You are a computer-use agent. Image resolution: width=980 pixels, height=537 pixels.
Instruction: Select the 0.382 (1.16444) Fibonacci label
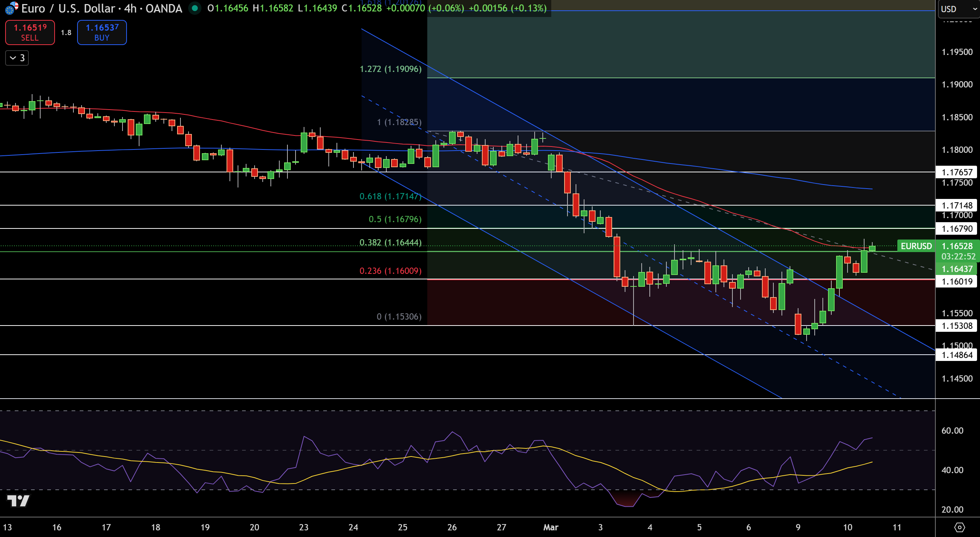click(391, 242)
